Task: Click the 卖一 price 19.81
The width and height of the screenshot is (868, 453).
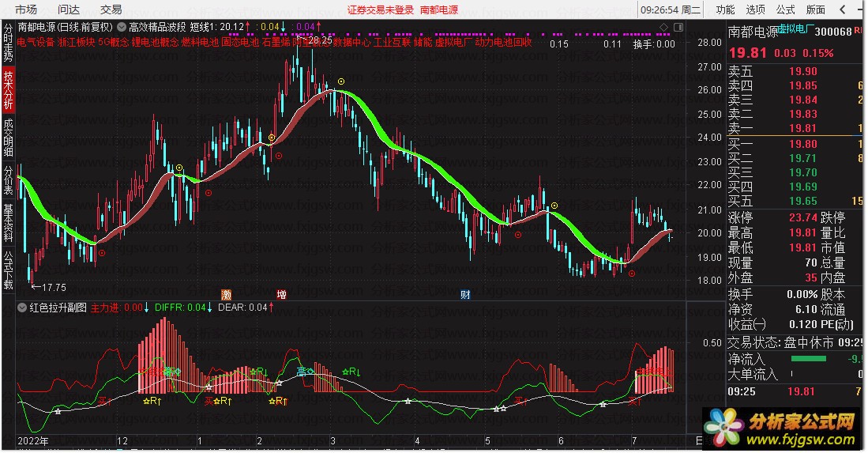Action: point(803,128)
